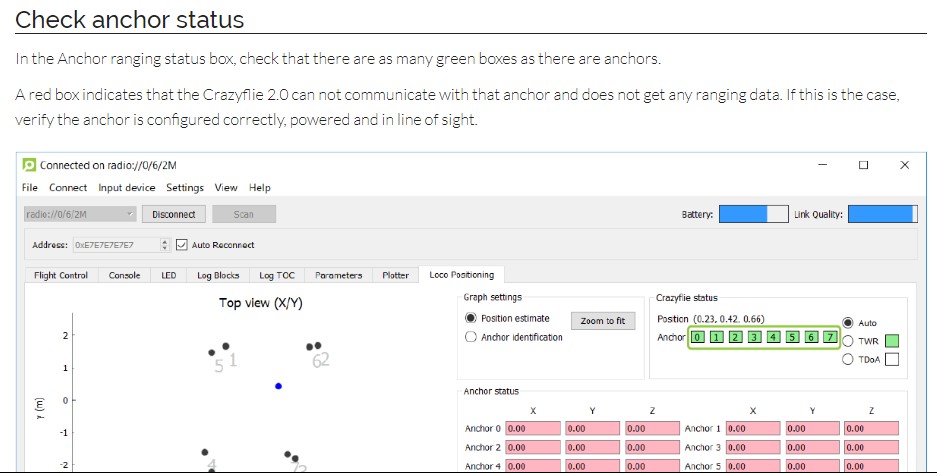Select the Position estimate radio button

471,318
